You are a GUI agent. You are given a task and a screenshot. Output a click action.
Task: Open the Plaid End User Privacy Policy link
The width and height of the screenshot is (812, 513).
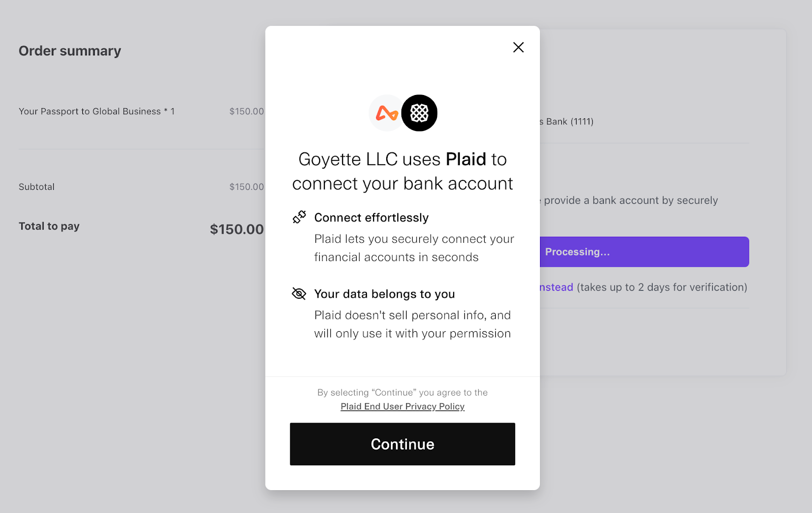pyautogui.click(x=402, y=406)
